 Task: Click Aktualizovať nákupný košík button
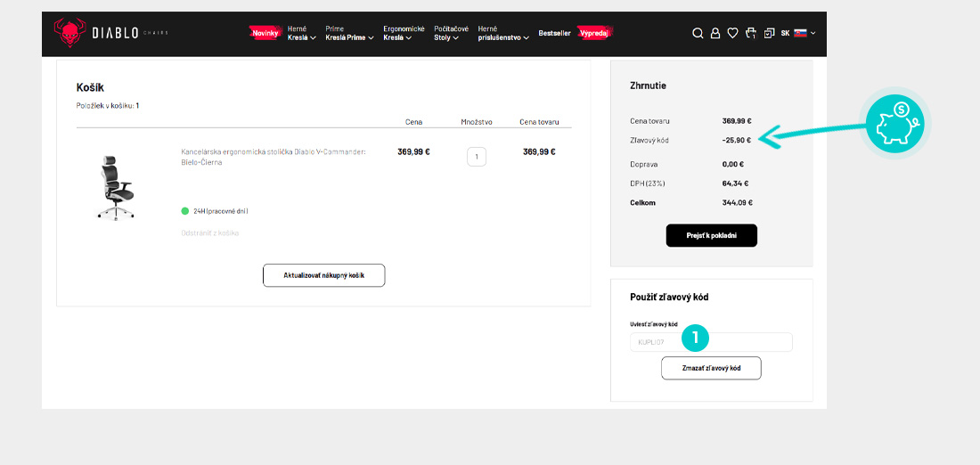point(323,275)
